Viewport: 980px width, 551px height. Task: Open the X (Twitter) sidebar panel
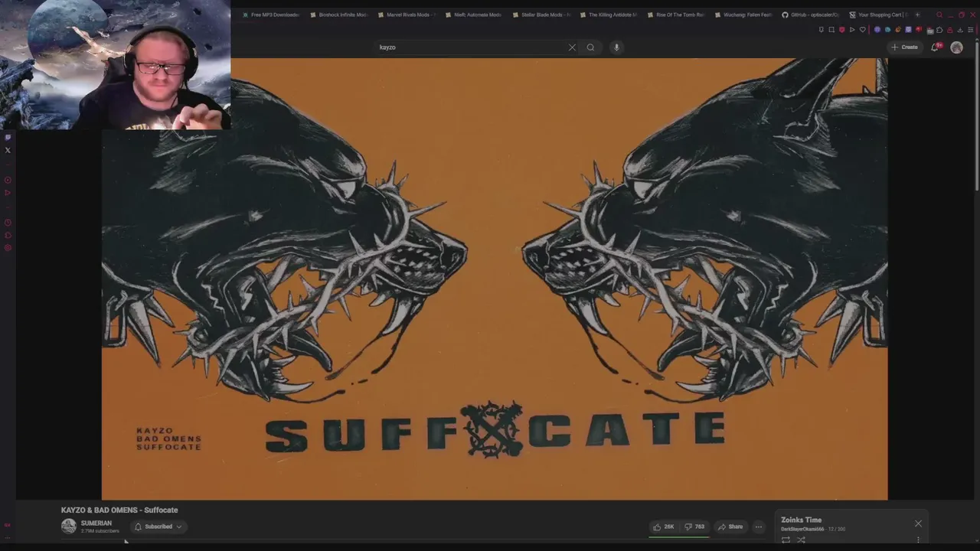tap(8, 150)
